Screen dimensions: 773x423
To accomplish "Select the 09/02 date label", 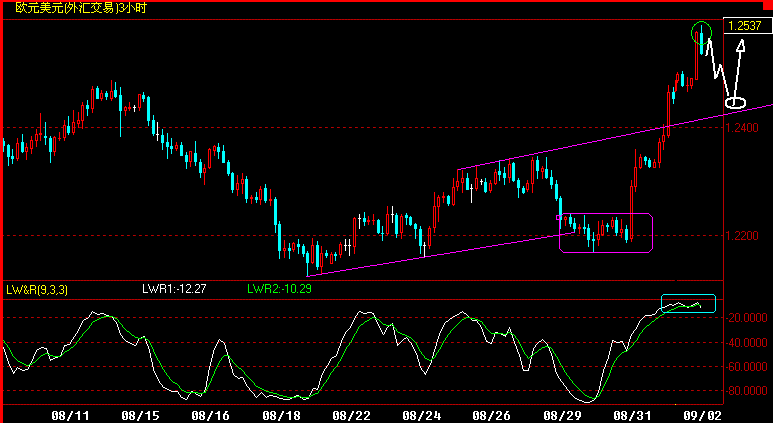I will pos(703,415).
